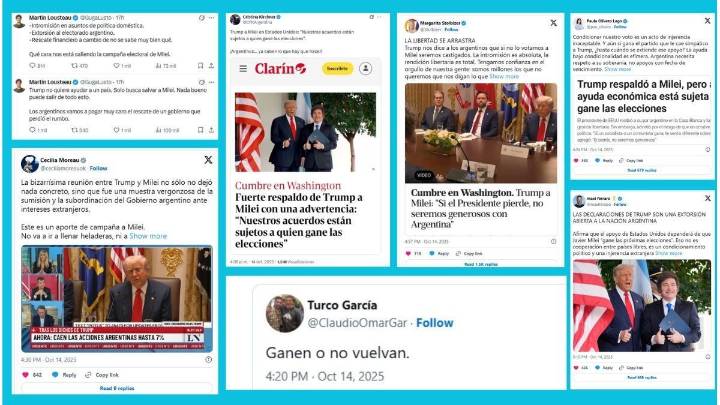Open Trump video thumbnail in Stolbizer tweet
Screen dimensions: 720x405
point(481,133)
